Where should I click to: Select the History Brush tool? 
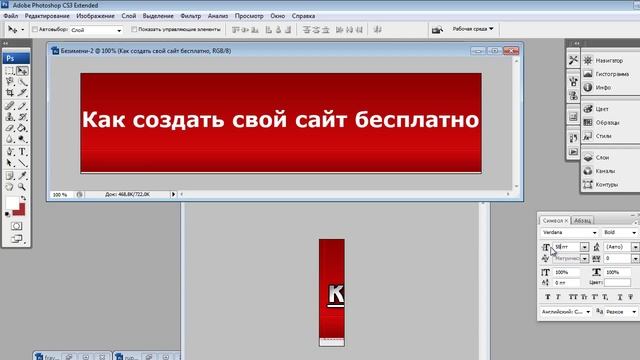click(x=22, y=117)
